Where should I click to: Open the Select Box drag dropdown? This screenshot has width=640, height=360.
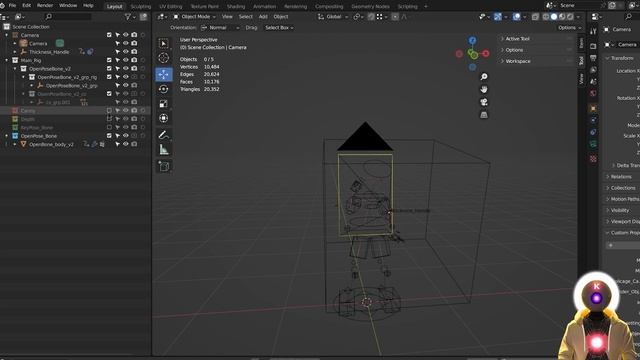coord(279,28)
